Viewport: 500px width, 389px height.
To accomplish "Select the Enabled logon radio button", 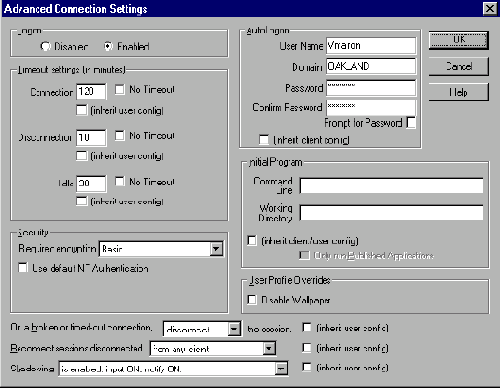I will pyautogui.click(x=108, y=46).
